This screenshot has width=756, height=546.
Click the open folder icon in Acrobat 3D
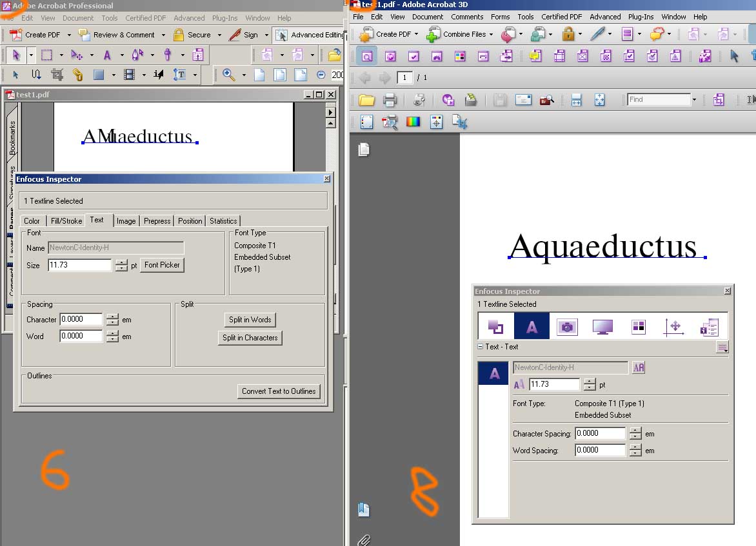point(366,100)
